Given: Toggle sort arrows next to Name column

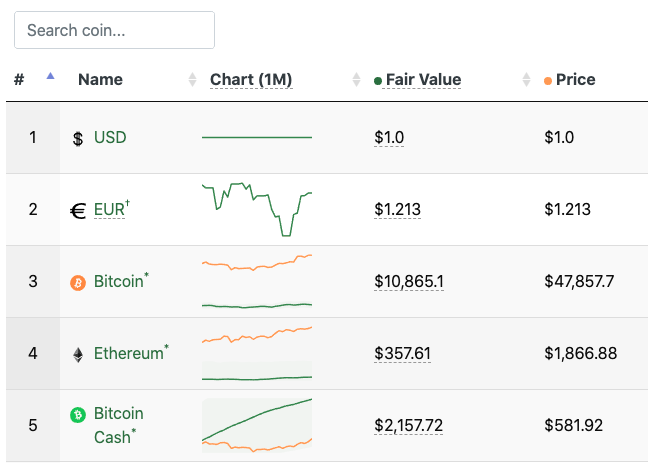Looking at the screenshot, I should click(x=192, y=79).
